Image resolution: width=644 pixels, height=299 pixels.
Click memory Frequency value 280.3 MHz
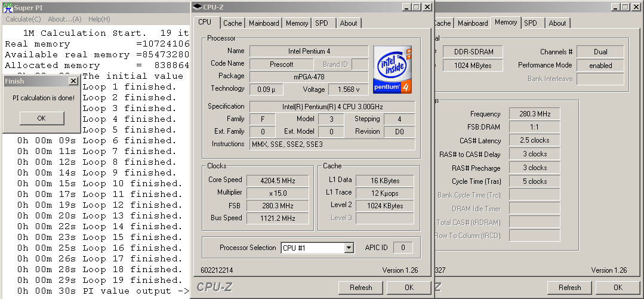[x=535, y=114]
